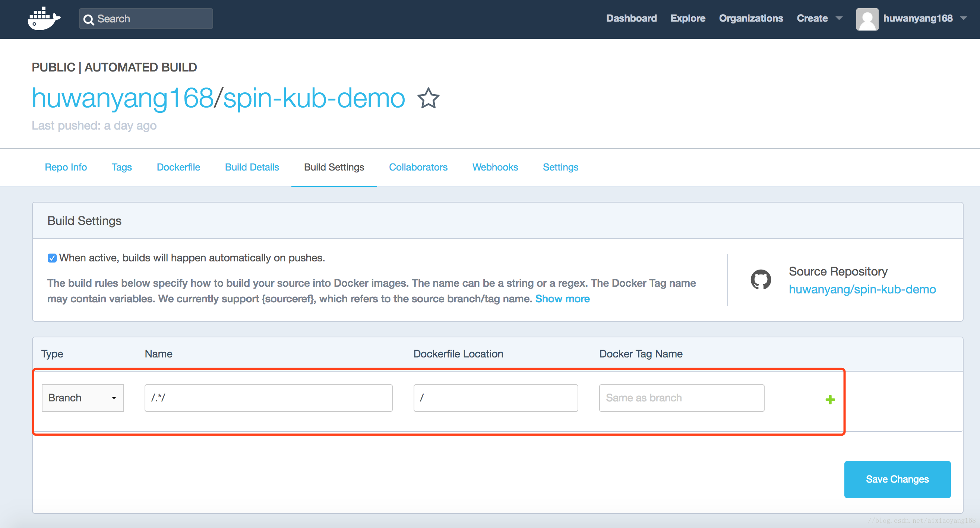Open the Repo Info tab

pyautogui.click(x=66, y=167)
